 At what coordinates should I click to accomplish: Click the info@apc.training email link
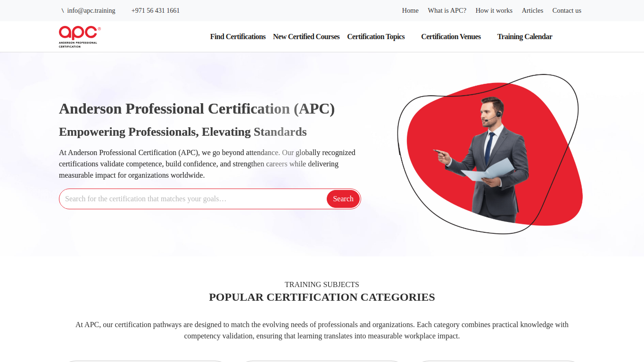coord(91,10)
